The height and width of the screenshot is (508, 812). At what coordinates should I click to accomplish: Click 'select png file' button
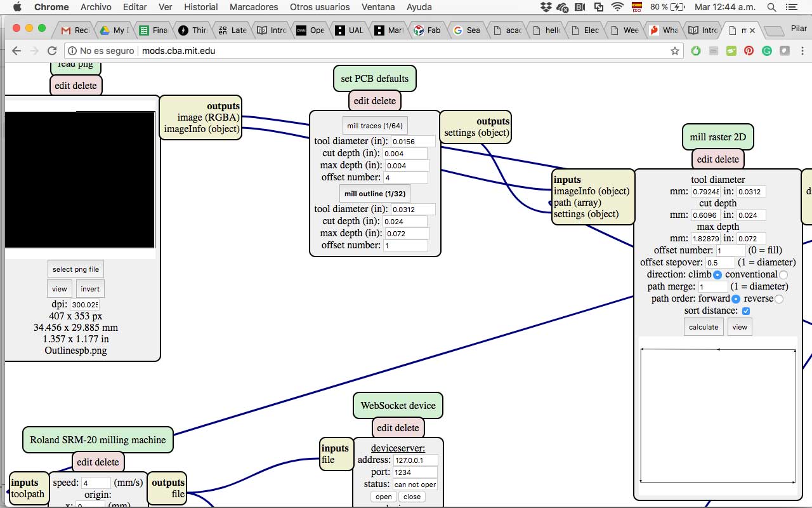(x=75, y=269)
